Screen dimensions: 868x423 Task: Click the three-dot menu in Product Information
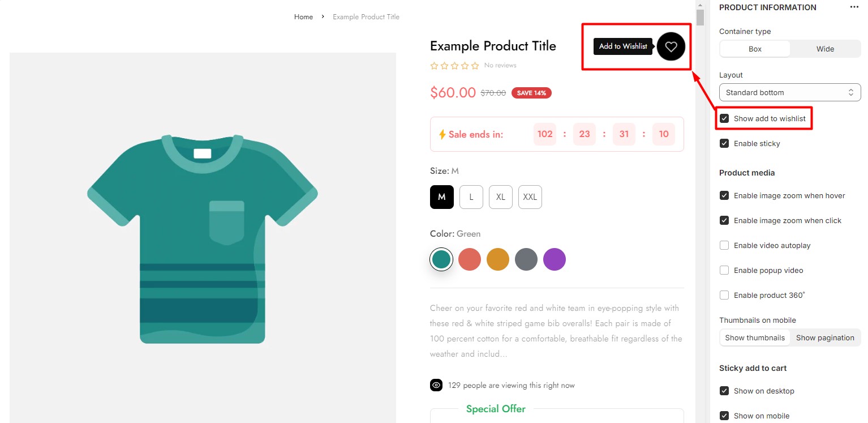click(x=854, y=7)
